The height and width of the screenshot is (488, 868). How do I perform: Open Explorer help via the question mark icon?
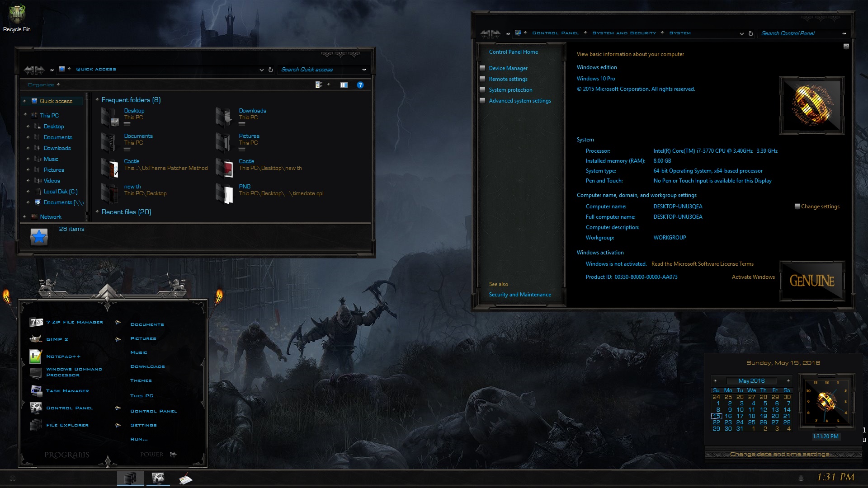pyautogui.click(x=360, y=84)
